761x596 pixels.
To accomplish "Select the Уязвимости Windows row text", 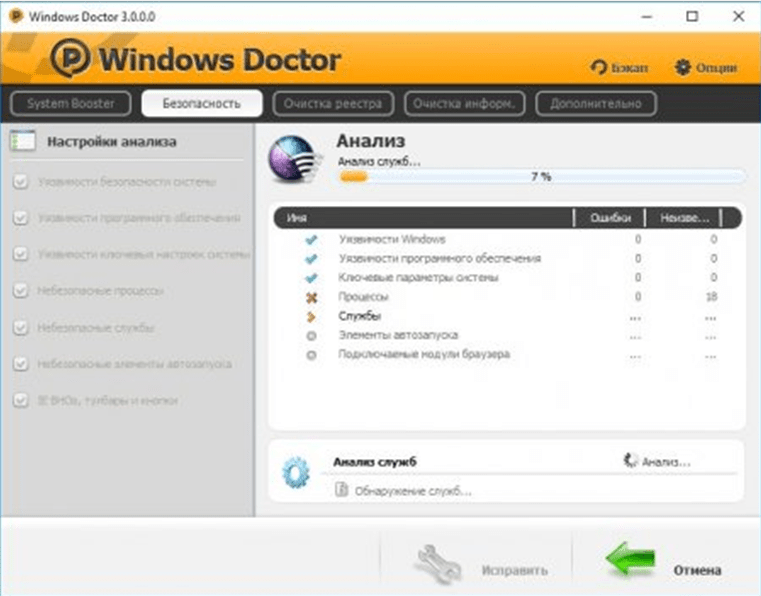I will click(x=392, y=239).
